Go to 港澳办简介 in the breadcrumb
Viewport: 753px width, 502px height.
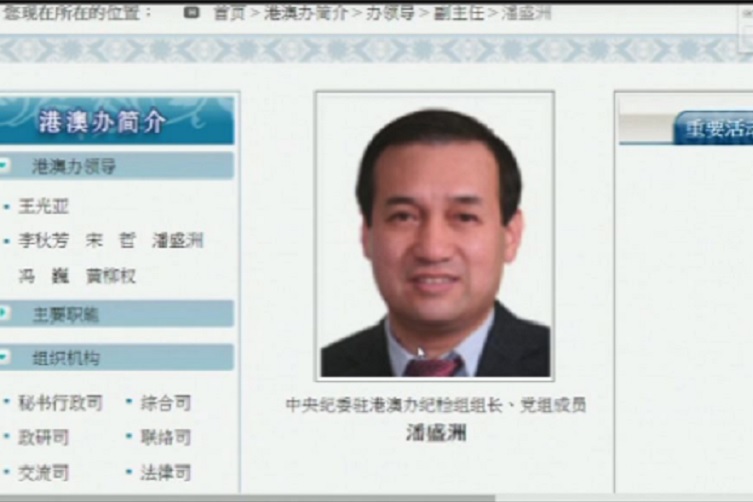click(305, 13)
